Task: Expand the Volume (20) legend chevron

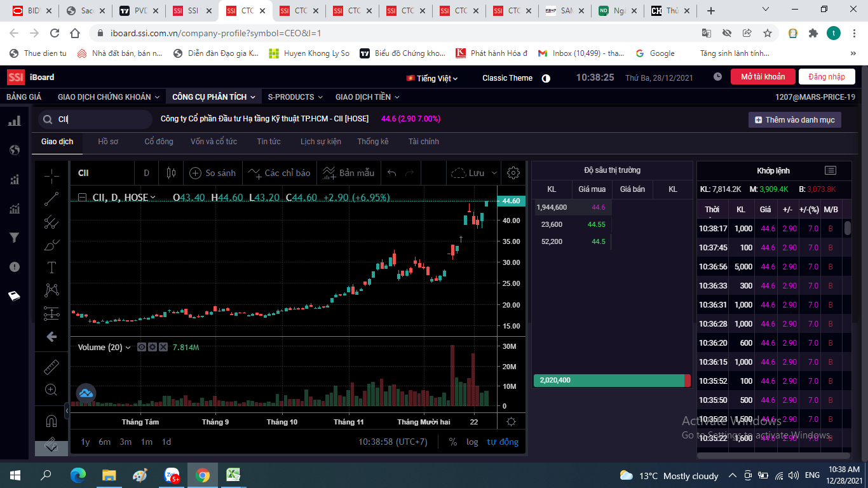Action: (128, 348)
